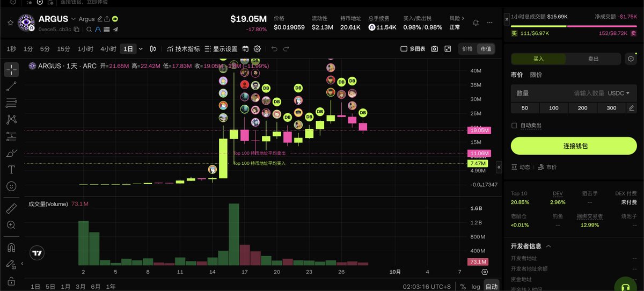Change candlestick chart type

(x=153, y=49)
